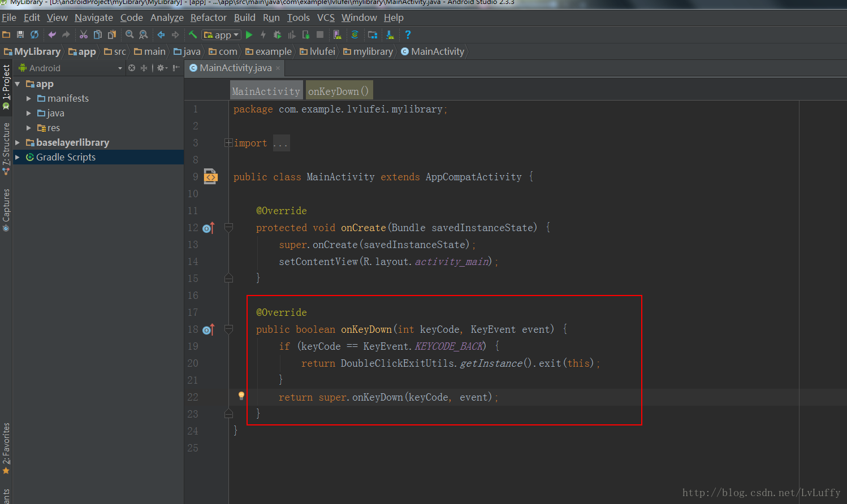Viewport: 847px width, 504px height.
Task: Click the Open file toolbar icon
Action: click(6, 34)
